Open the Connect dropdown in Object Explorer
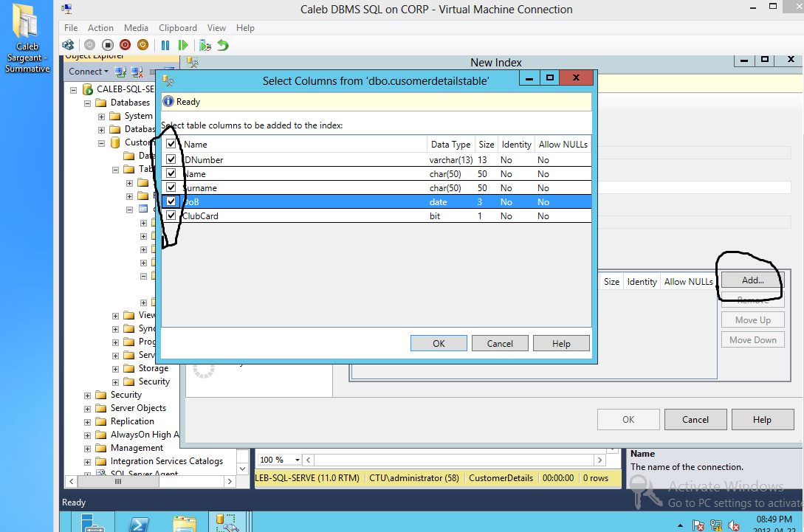The width and height of the screenshot is (804, 532). pos(89,72)
